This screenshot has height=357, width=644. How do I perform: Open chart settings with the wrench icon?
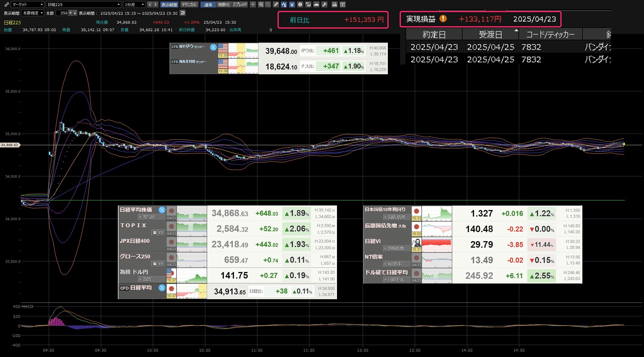pyautogui.click(x=324, y=4)
